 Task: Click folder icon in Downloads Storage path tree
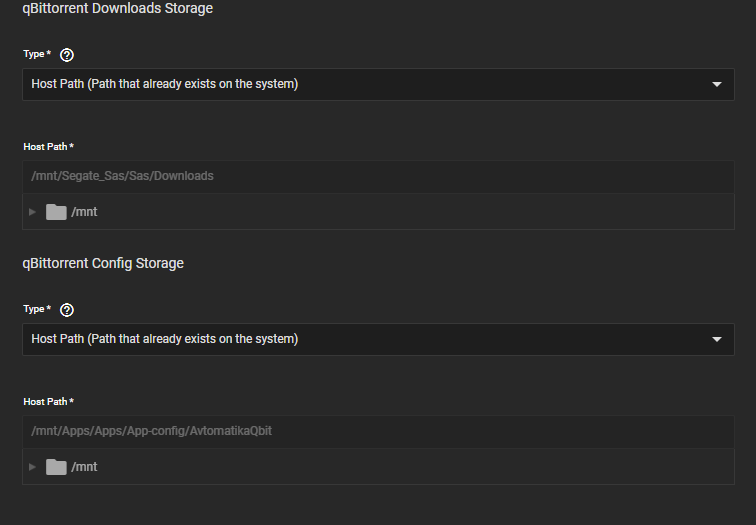(x=56, y=212)
